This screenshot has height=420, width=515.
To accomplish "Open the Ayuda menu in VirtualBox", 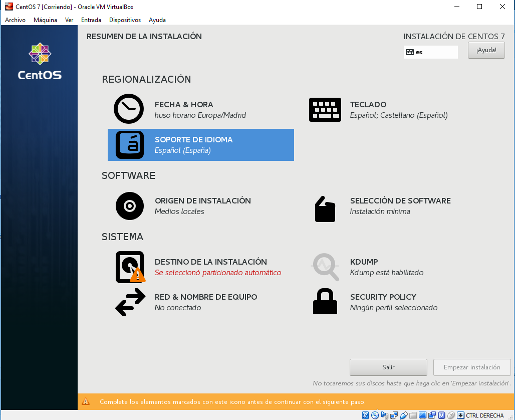I will [x=157, y=20].
